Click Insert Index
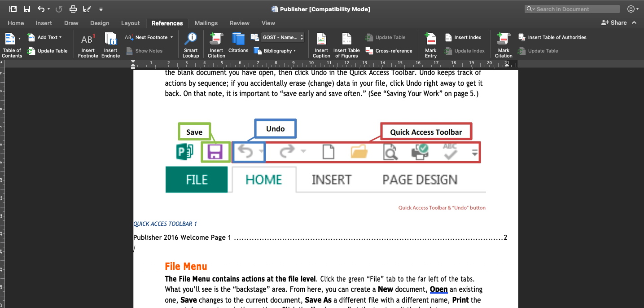This screenshot has height=308, width=644. (x=463, y=37)
